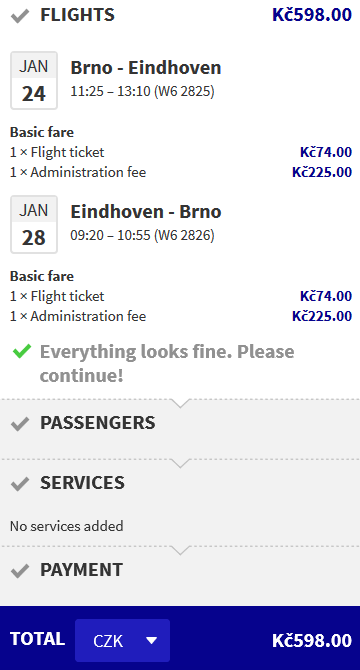
Task: Click the JAN 24 date icon
Action: 34,80
